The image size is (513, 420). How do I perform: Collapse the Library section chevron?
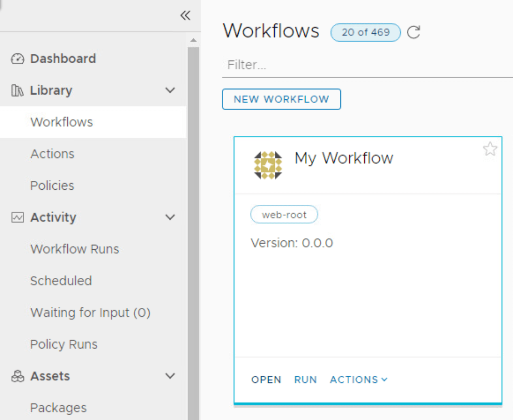tap(170, 90)
